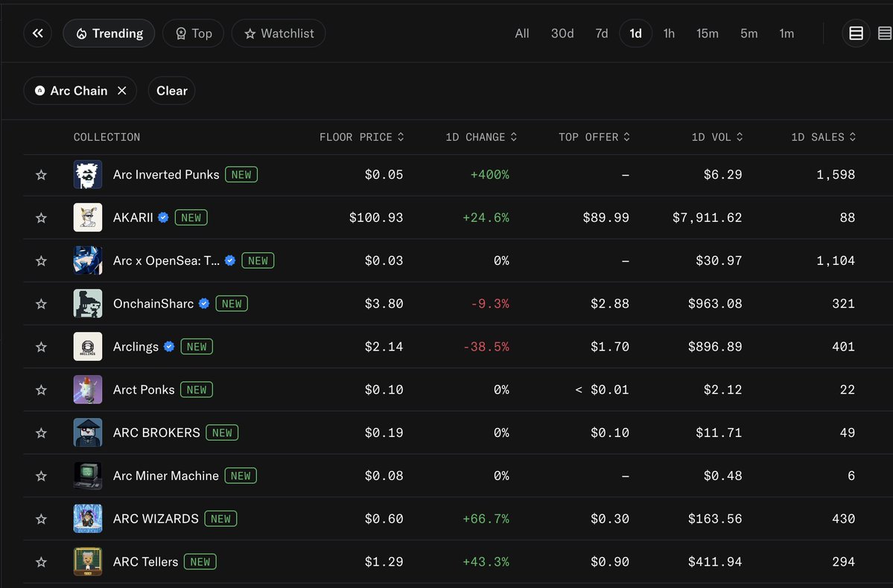Image resolution: width=893 pixels, height=588 pixels.
Task: Star AKARII for watchlist
Action: pyautogui.click(x=41, y=218)
